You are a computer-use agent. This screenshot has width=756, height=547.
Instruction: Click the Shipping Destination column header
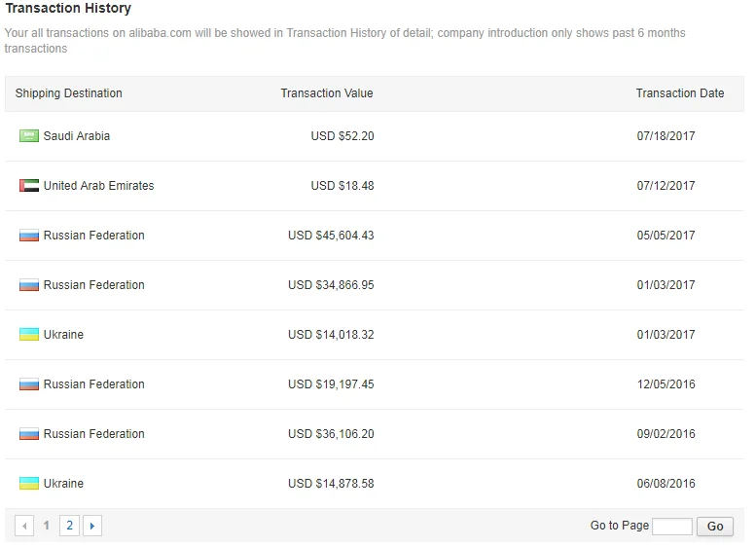point(69,93)
